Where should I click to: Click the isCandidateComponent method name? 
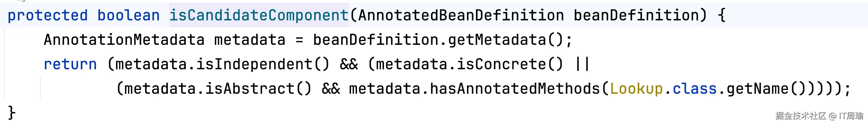click(259, 16)
